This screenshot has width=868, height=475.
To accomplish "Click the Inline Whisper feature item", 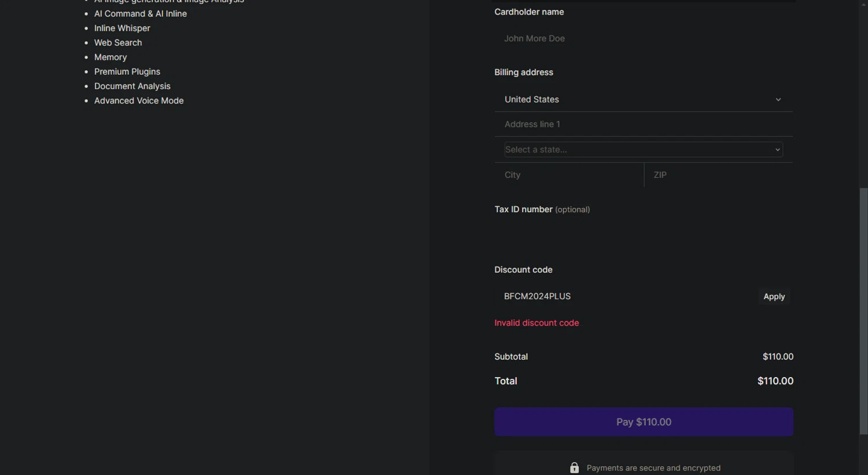I will 122,28.
